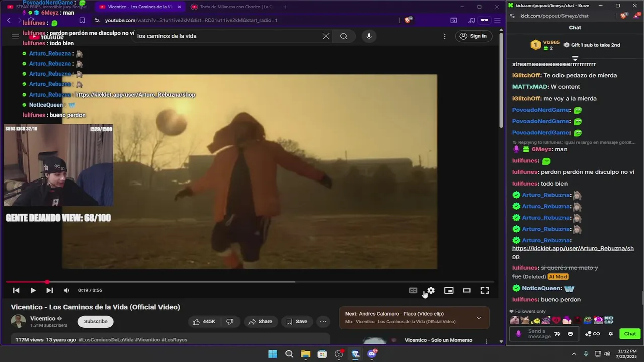The image size is (644, 362).
Task: Click the YouTube address bar URL
Action: click(191, 20)
